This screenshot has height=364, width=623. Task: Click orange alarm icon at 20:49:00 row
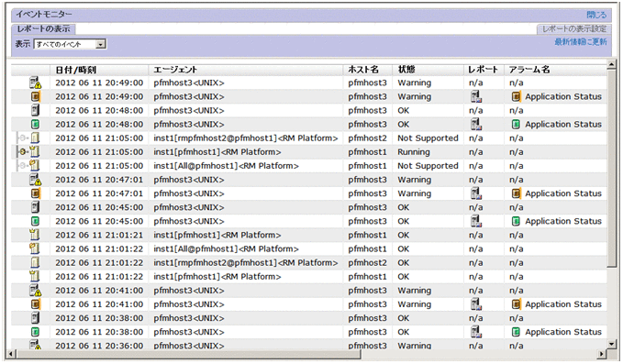[x=36, y=96]
